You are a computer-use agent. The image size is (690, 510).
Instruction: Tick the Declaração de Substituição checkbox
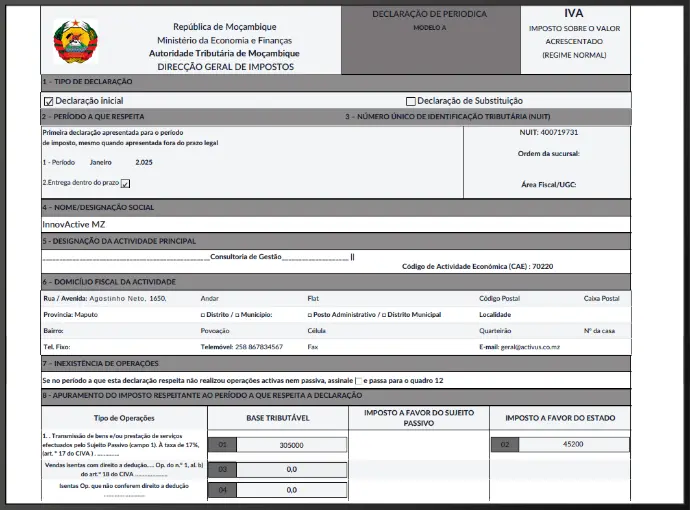(411, 101)
